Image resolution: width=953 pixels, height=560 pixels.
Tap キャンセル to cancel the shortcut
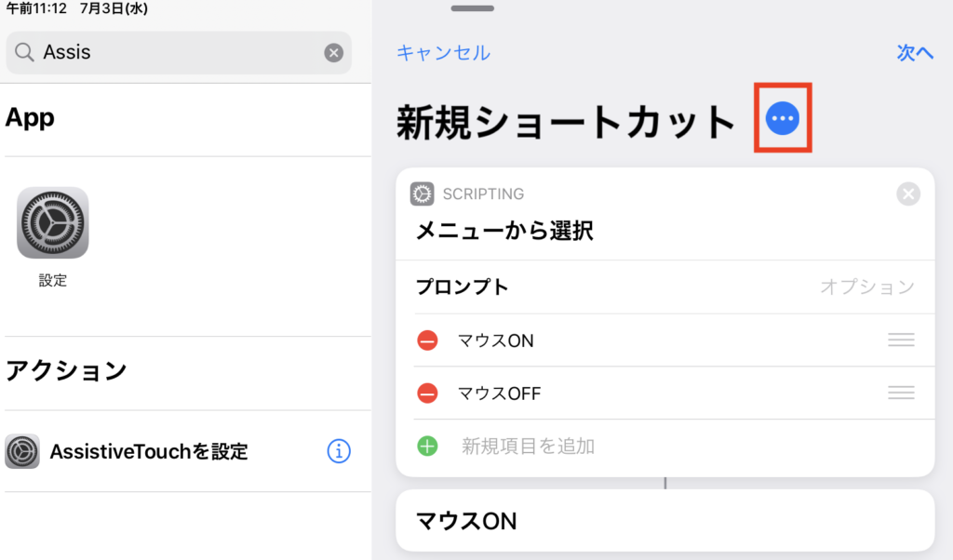[443, 53]
